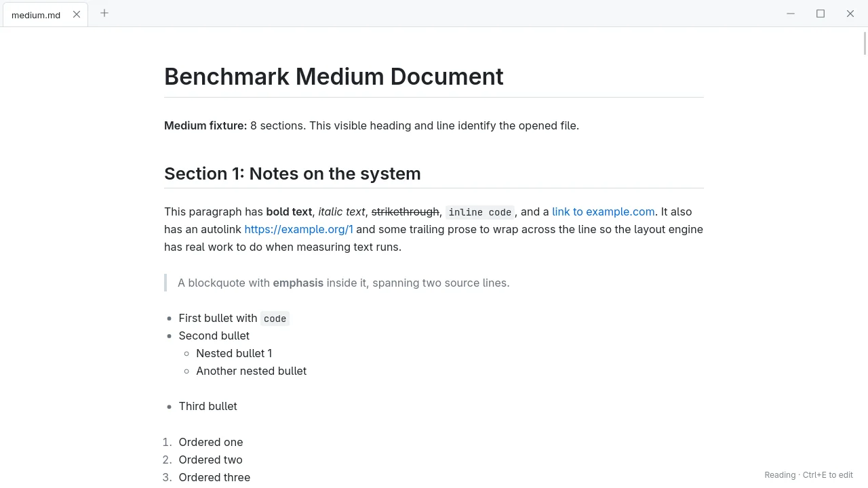The image size is (868, 488).
Task: Click the Section 1: Notes on the system heading
Action: pos(292,174)
